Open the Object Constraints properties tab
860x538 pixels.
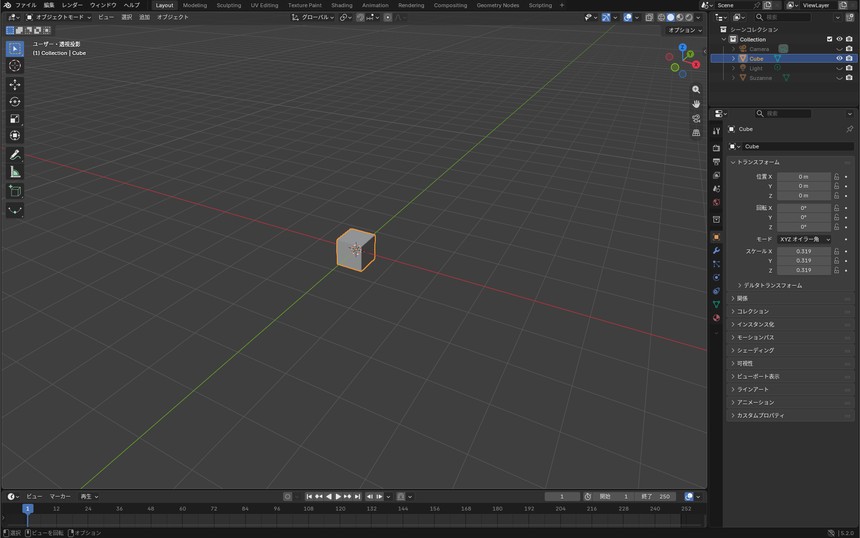click(x=716, y=291)
